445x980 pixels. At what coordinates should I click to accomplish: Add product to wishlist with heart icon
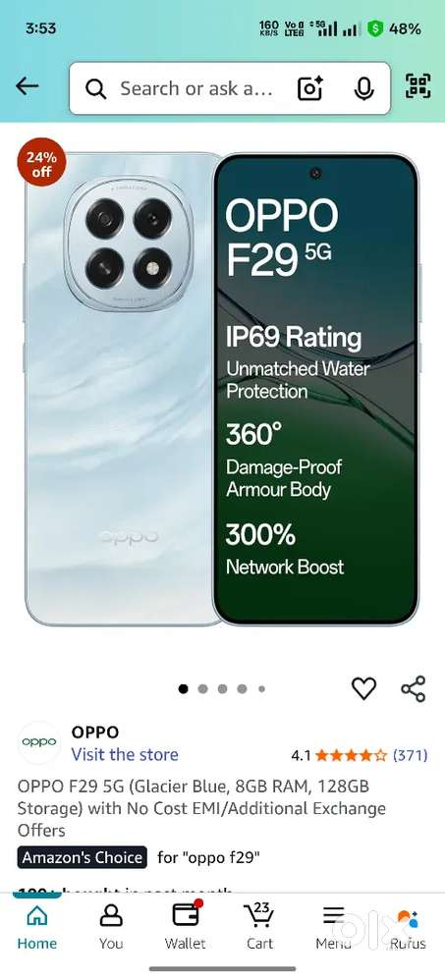pos(363,688)
